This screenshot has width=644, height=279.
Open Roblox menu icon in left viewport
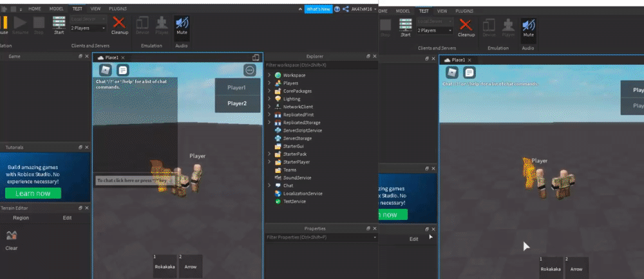pyautogui.click(x=106, y=70)
